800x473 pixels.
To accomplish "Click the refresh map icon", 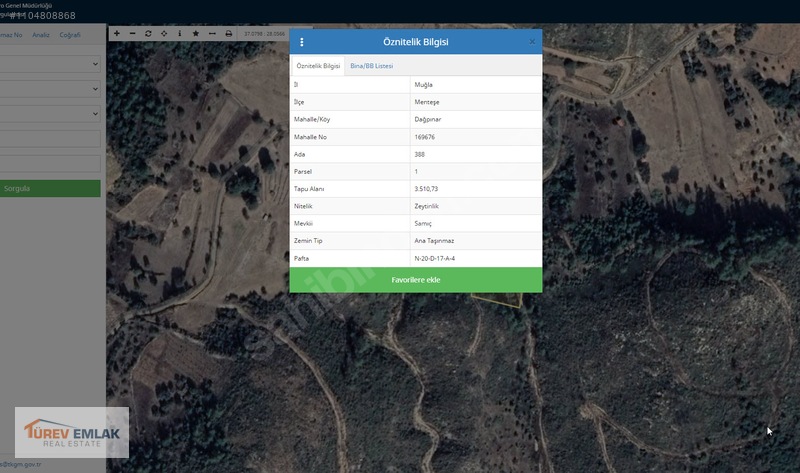I will [x=148, y=33].
